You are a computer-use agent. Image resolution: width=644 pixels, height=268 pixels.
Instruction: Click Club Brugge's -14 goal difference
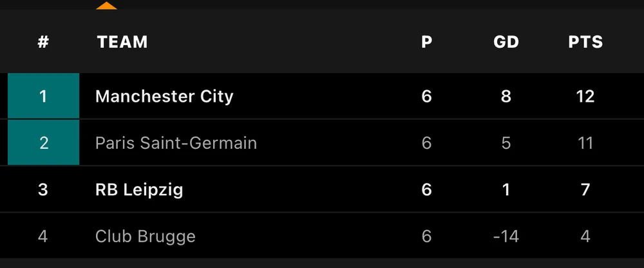click(x=506, y=236)
